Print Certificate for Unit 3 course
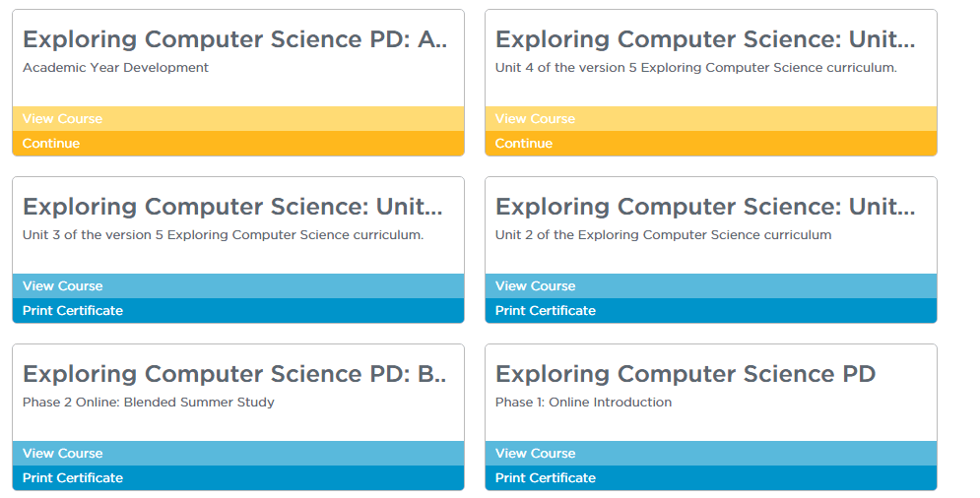The image size is (980, 498). (73, 311)
